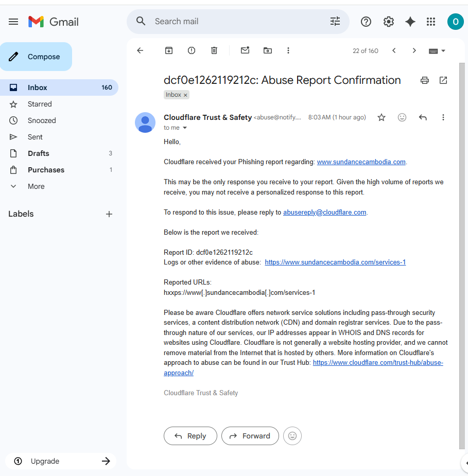468x476 pixels.
Task: Create a new label with plus
Action: 109,214
